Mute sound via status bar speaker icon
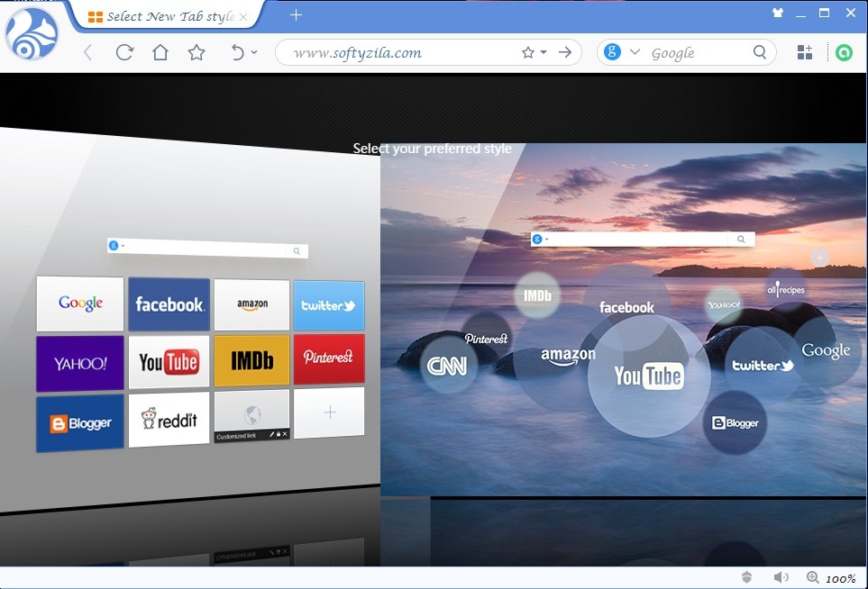868x589 pixels. 781,577
